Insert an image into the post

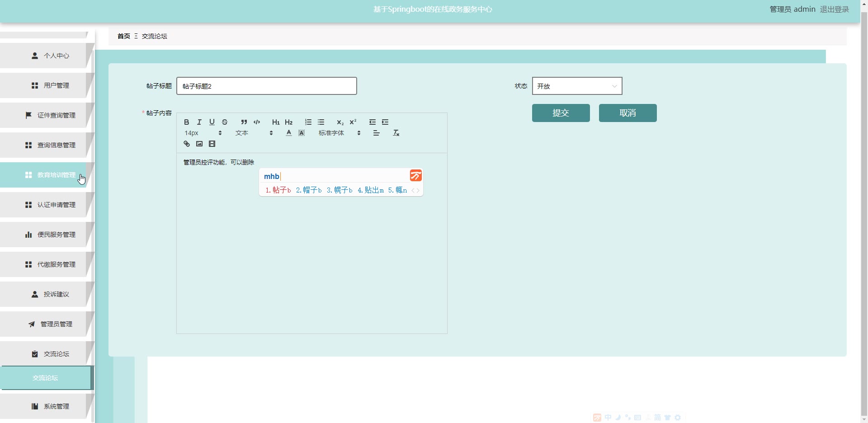[199, 144]
